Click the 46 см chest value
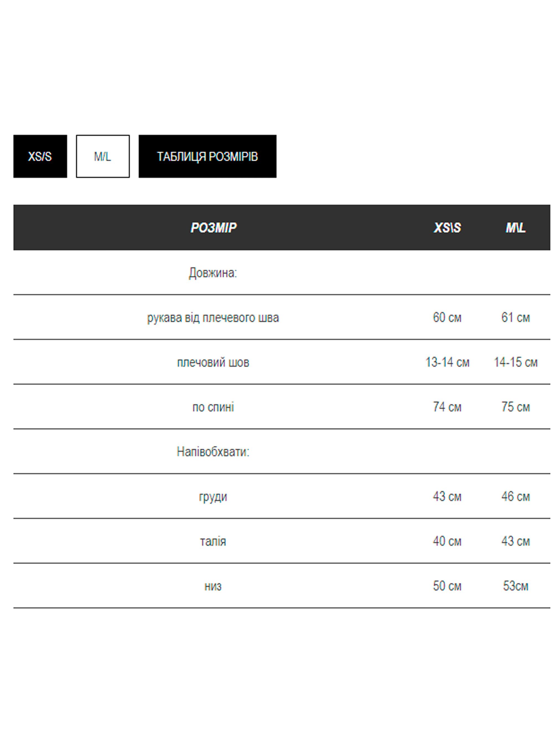 [x=515, y=496]
